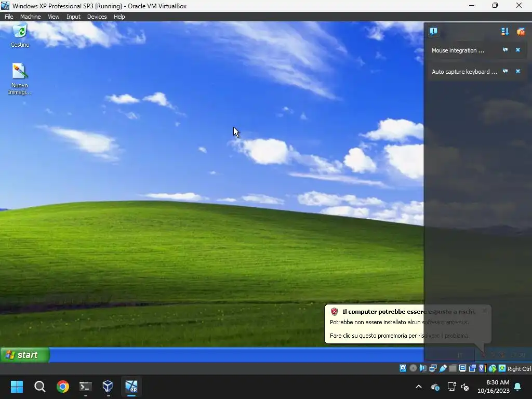This screenshot has height=399, width=532.
Task: Dismiss the Auto capture keyboard notification
Action: tap(518, 71)
